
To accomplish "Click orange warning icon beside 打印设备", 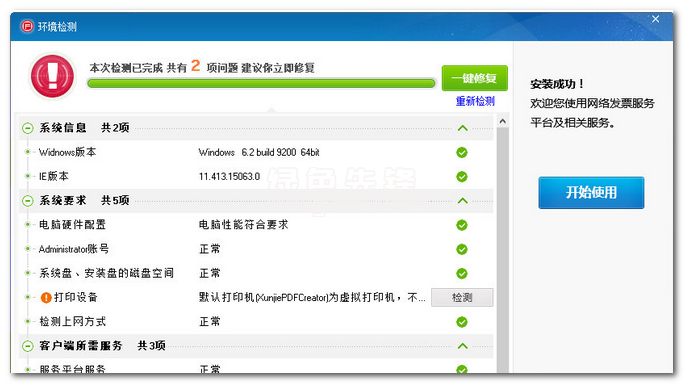I will [x=46, y=298].
